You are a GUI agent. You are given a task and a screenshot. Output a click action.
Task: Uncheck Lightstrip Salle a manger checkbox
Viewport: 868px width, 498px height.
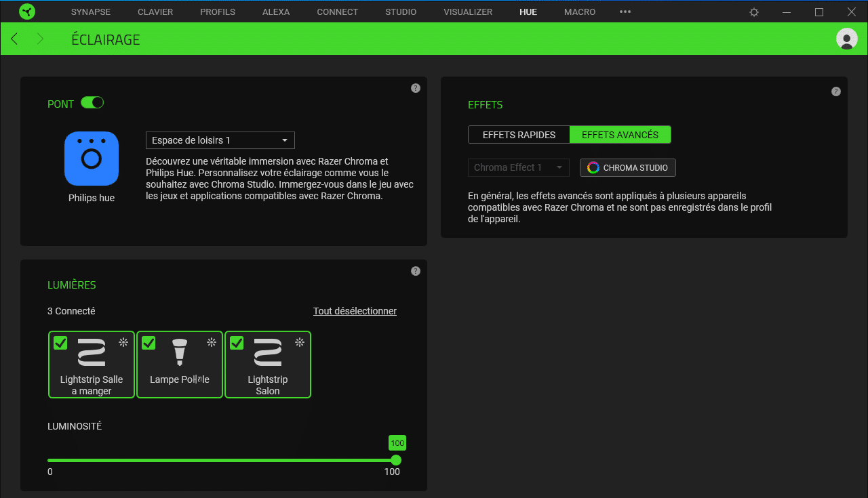60,343
